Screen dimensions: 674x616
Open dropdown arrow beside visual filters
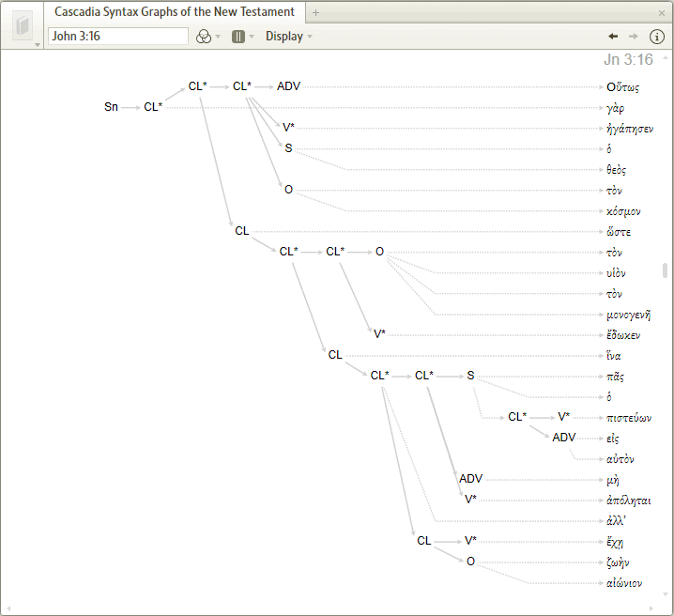pos(219,37)
